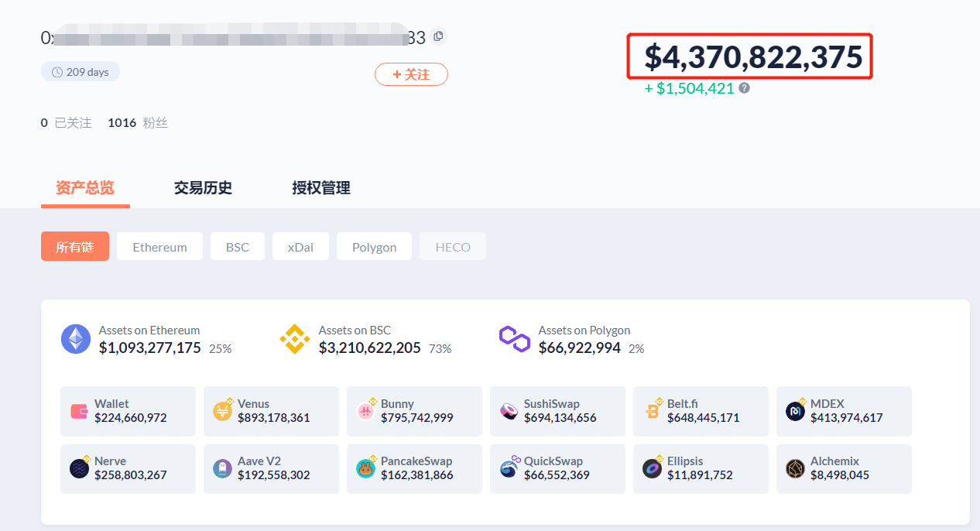Select the BSC diamond chain icon
This screenshot has width=980, height=531.
pyautogui.click(x=294, y=338)
